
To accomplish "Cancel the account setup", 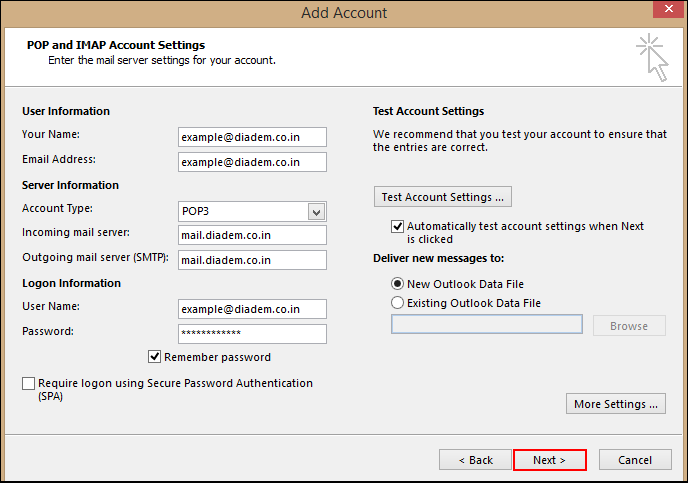I will click(635, 460).
